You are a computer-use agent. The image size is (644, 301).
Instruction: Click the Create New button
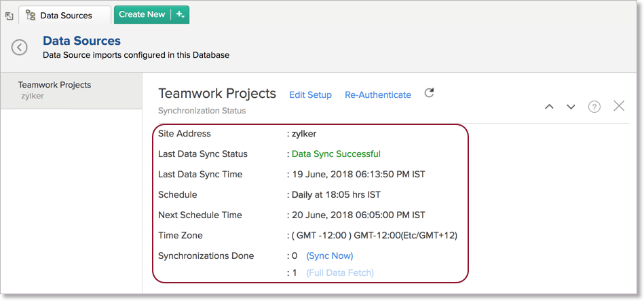click(x=142, y=14)
